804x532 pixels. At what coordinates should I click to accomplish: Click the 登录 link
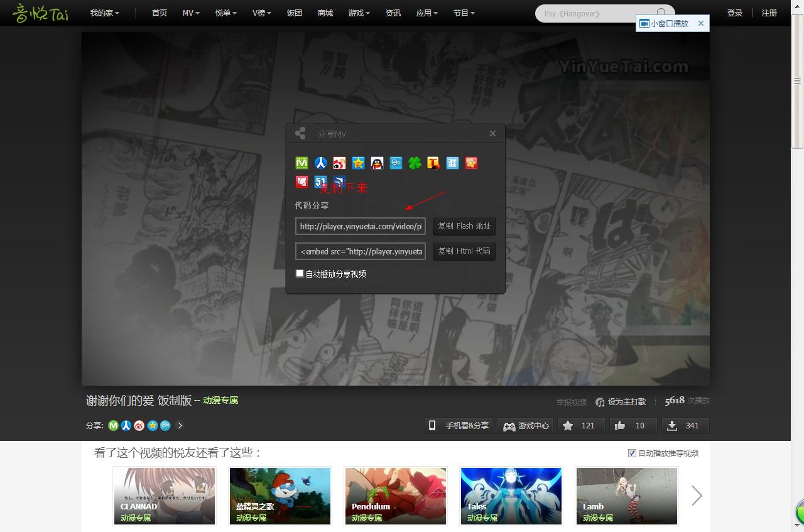pyautogui.click(x=735, y=13)
